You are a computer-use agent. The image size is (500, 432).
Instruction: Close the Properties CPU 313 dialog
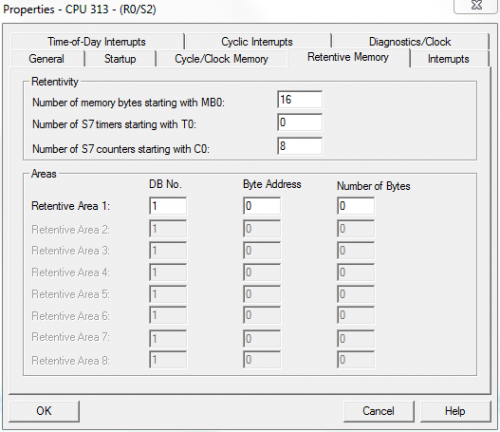tap(476, 5)
